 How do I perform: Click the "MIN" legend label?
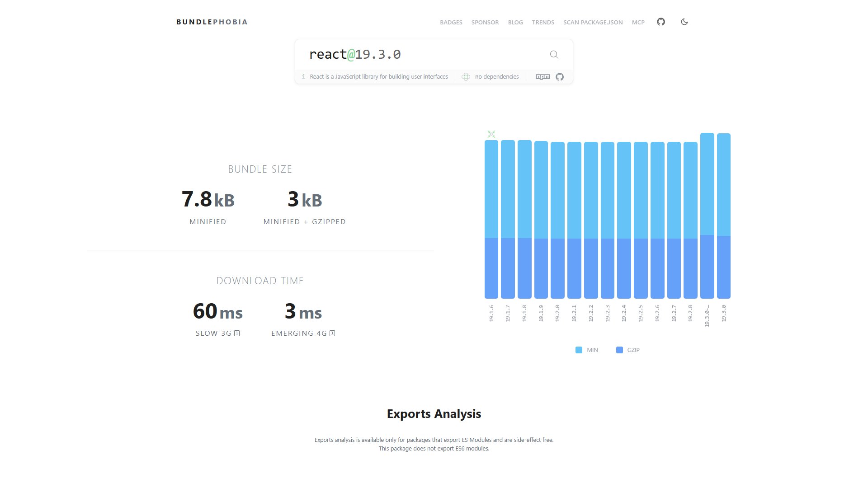592,350
